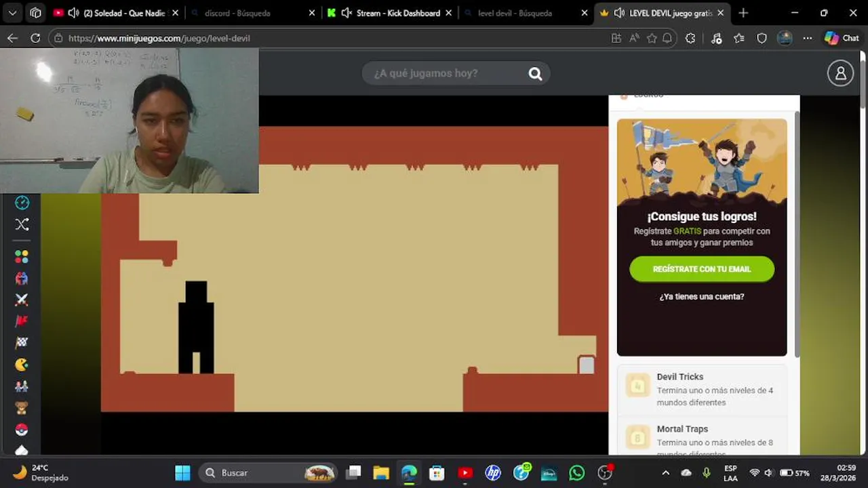The image size is (868, 488).
Task: Add this page to favorites star
Action: coord(652,39)
